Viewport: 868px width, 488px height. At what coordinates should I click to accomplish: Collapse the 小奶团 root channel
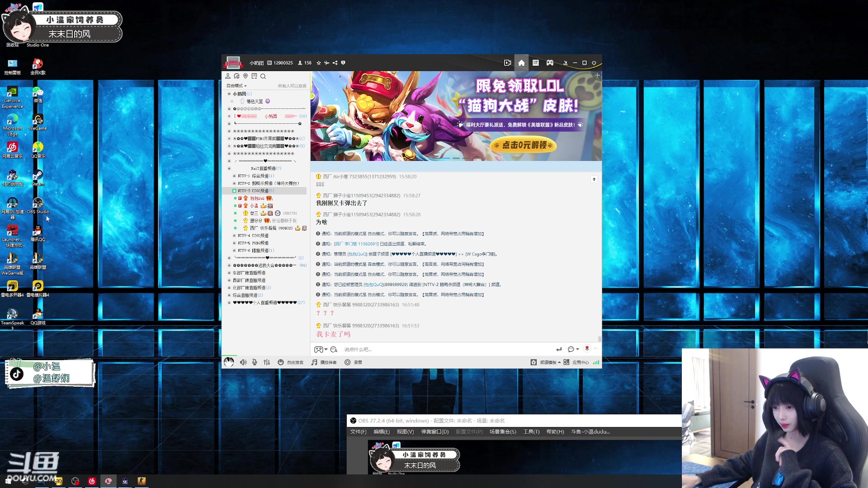(229, 94)
